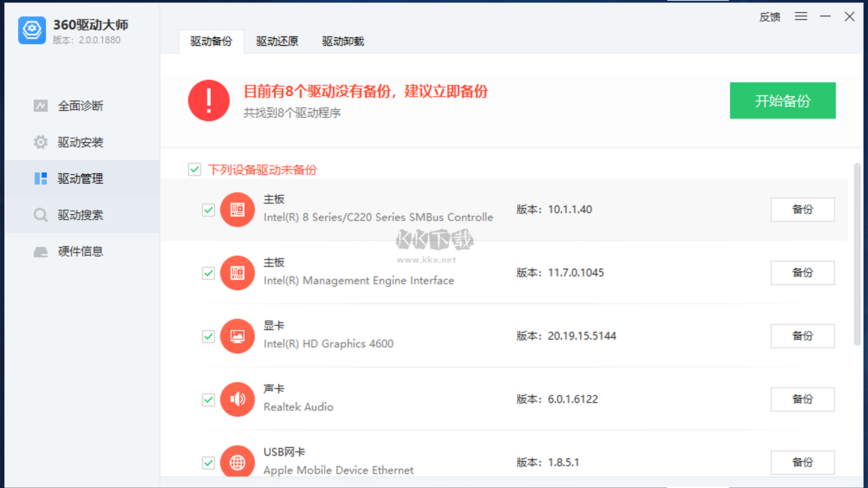Click the 驱动安装 gear icon
868x488 pixels.
(41, 142)
